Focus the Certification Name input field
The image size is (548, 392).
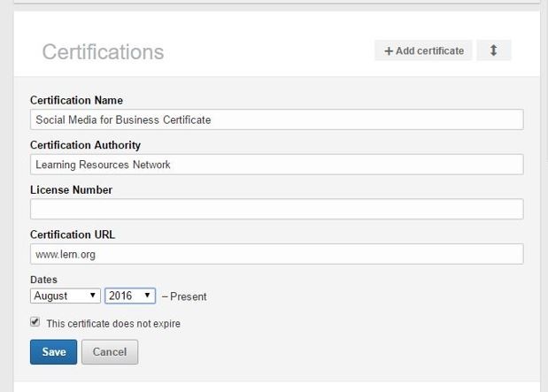click(x=276, y=119)
